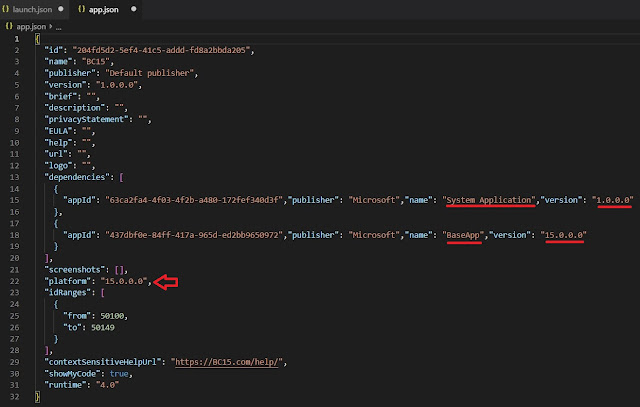Screen dimensions: 640x407
Task: Click the "logo" key
Action: (60, 166)
